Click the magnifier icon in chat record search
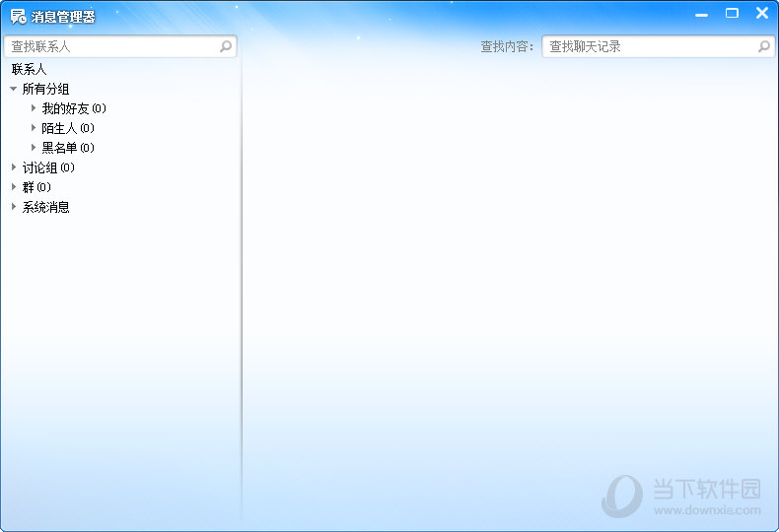Viewport: 779px width, 532px height. tap(763, 46)
